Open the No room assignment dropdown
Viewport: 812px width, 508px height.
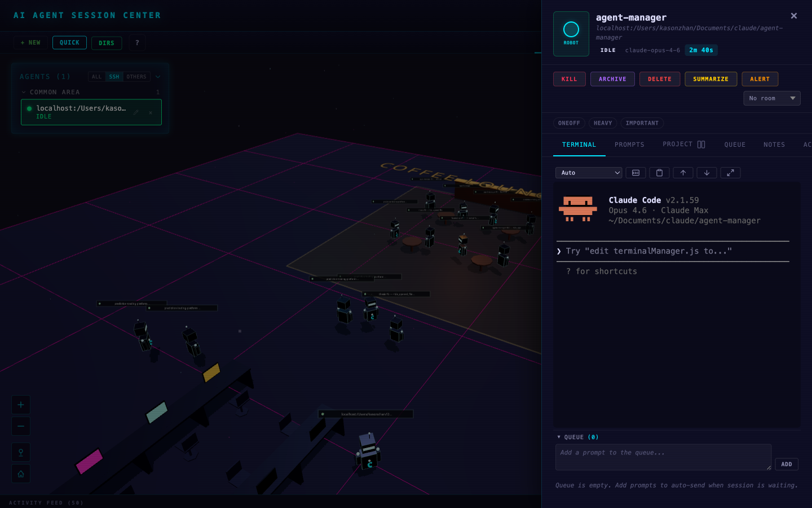772,98
